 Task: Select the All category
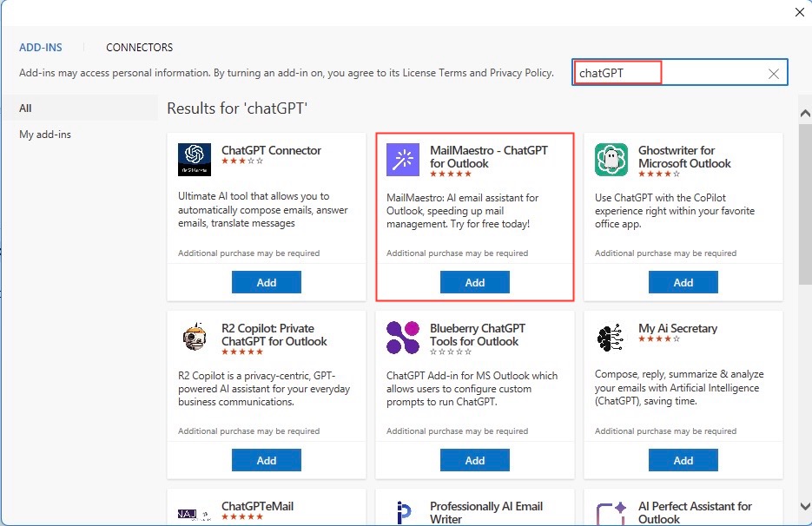pos(80,108)
